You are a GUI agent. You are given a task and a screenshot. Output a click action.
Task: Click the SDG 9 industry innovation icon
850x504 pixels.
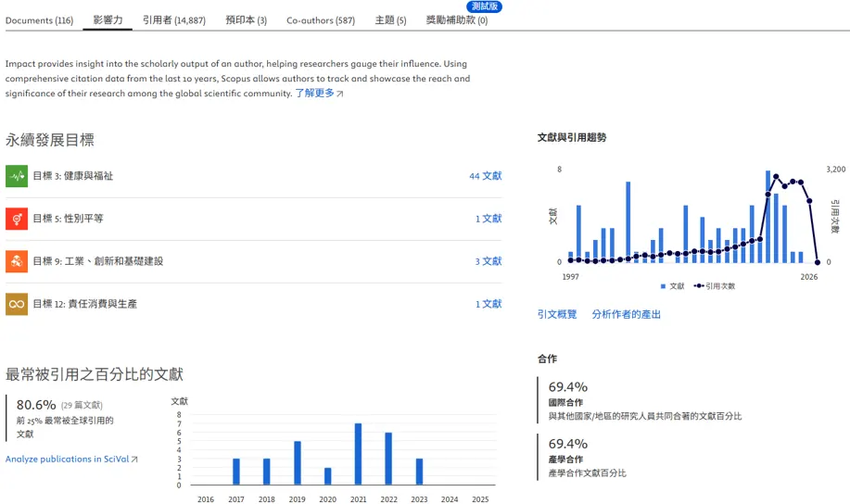pyautogui.click(x=17, y=261)
